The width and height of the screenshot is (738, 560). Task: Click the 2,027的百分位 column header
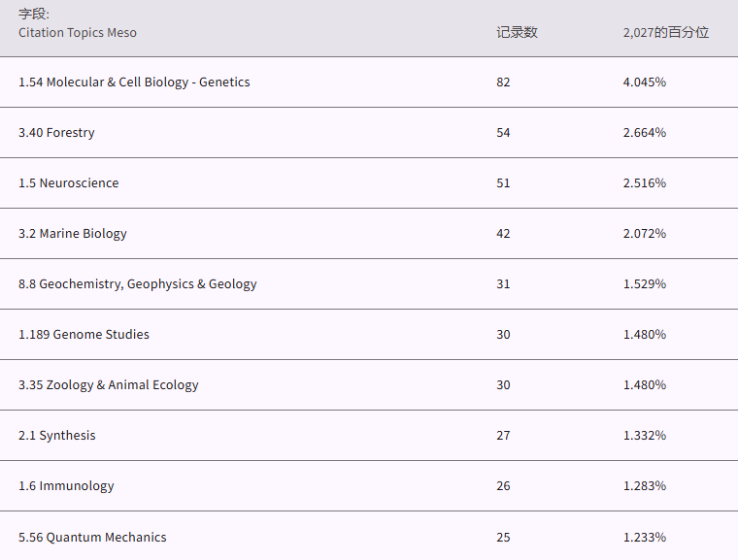click(x=666, y=32)
